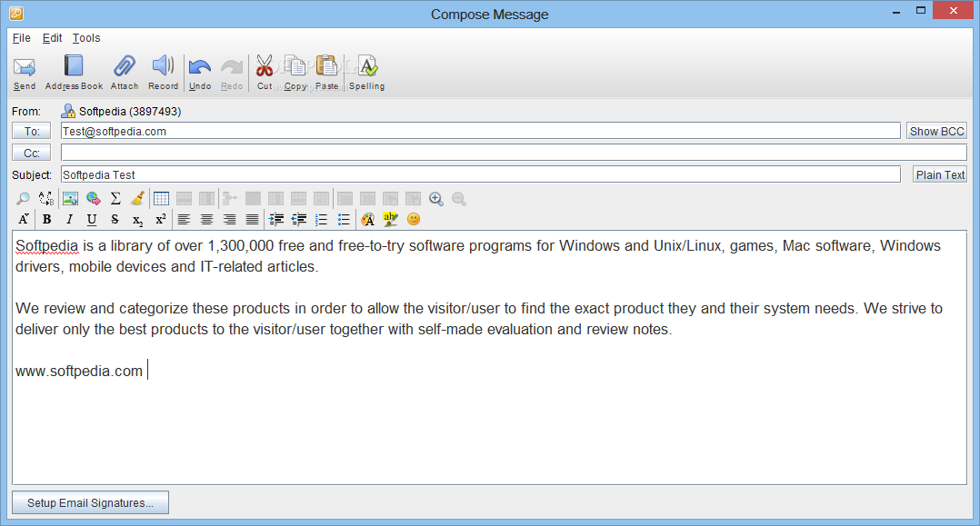Click into the empty Cc field
This screenshot has height=526, width=980.
click(x=514, y=153)
